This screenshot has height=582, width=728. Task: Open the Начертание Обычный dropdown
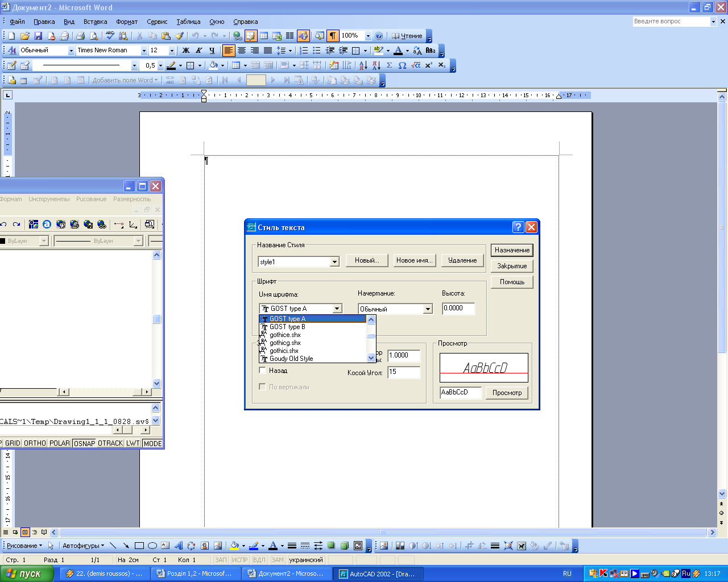tap(428, 309)
